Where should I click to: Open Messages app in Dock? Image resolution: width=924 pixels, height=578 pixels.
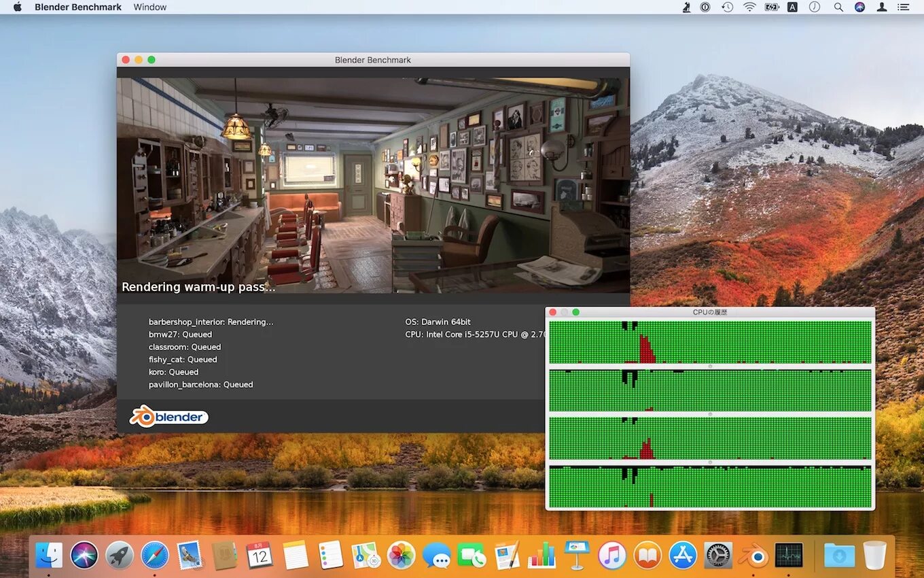(x=436, y=555)
